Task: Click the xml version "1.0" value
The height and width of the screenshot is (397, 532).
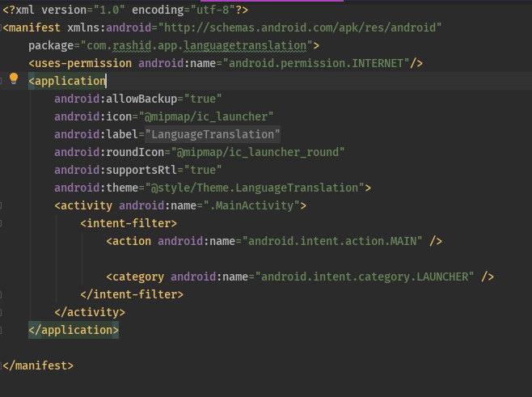Action: tap(110, 10)
